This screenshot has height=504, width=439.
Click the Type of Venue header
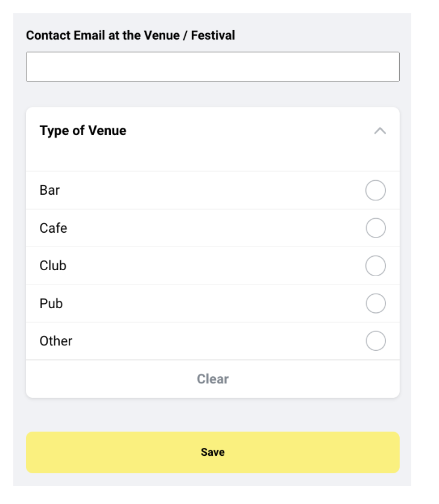tap(83, 130)
